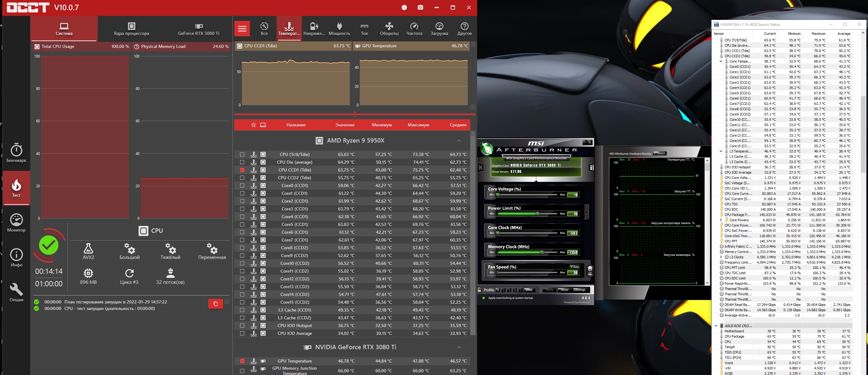The image size is (868, 375).
Task: Collapse the AMD Ryzen 9 5950X group
Action: point(459,140)
